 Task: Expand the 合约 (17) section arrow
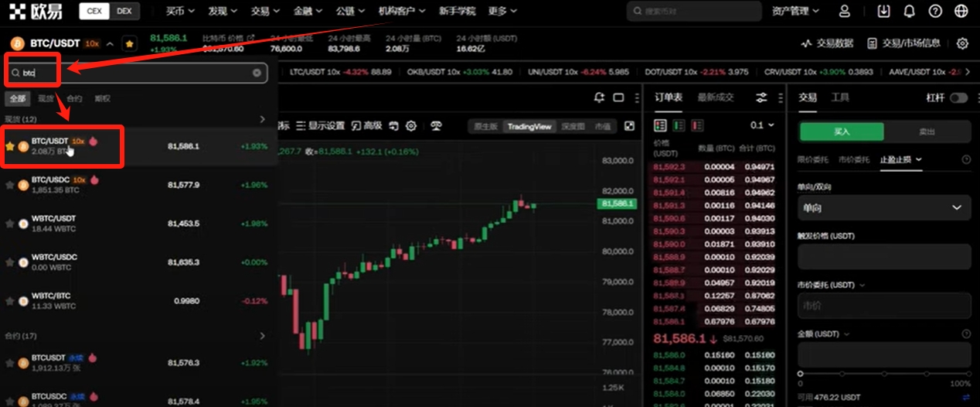coord(262,336)
